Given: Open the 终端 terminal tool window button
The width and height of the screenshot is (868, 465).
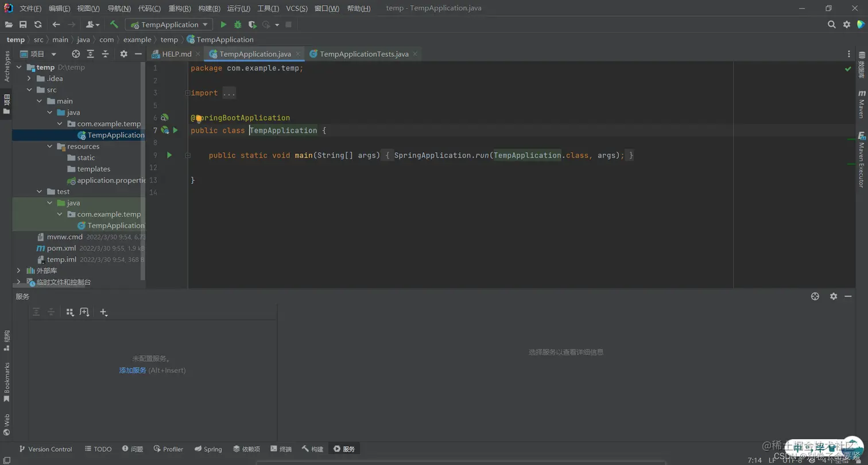Looking at the screenshot, I should point(281,449).
